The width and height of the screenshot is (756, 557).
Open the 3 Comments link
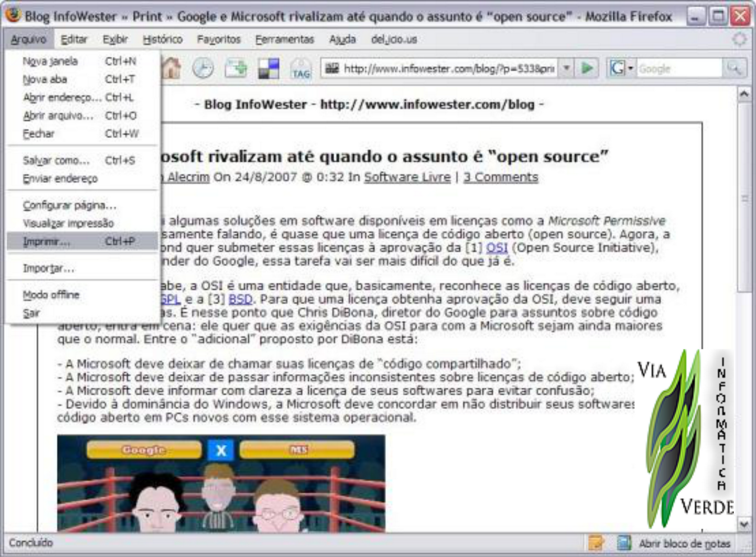coord(501,177)
